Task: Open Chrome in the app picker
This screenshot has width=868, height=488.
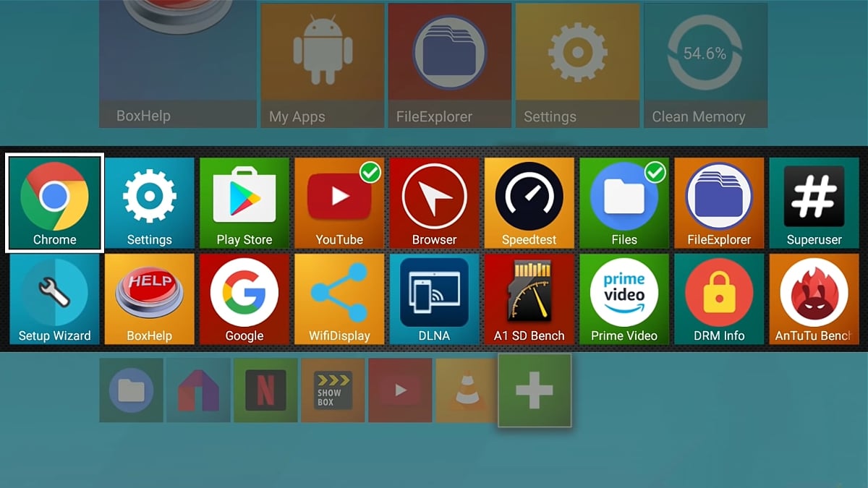Action: tap(55, 203)
